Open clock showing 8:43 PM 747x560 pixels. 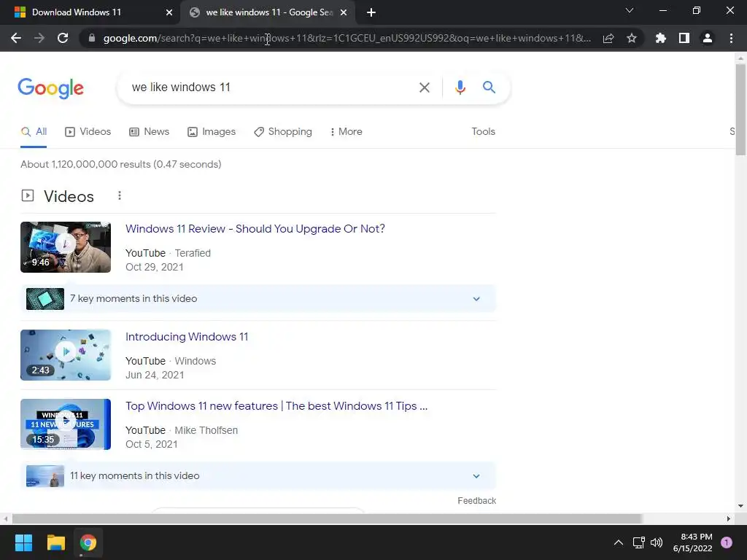tap(693, 542)
